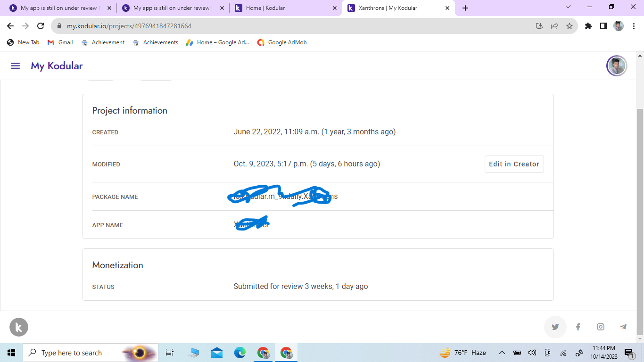Click the 'APP NAME' label
Viewport: 644px width, 362px height.
click(x=107, y=225)
